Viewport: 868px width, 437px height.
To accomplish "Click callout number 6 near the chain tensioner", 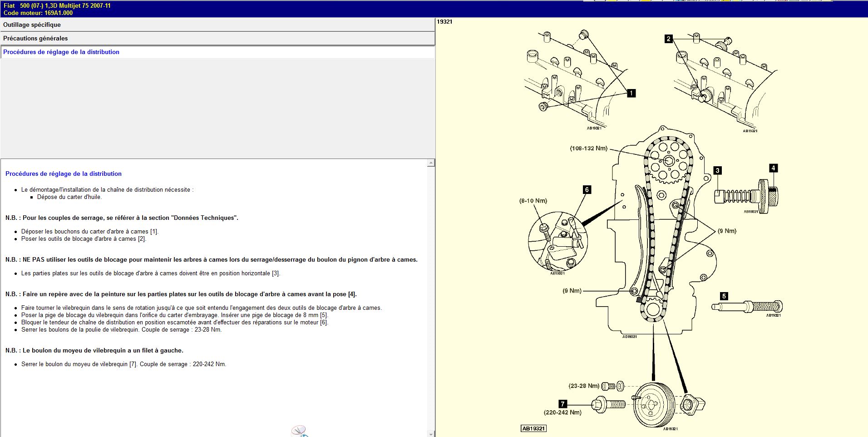I will coord(587,190).
